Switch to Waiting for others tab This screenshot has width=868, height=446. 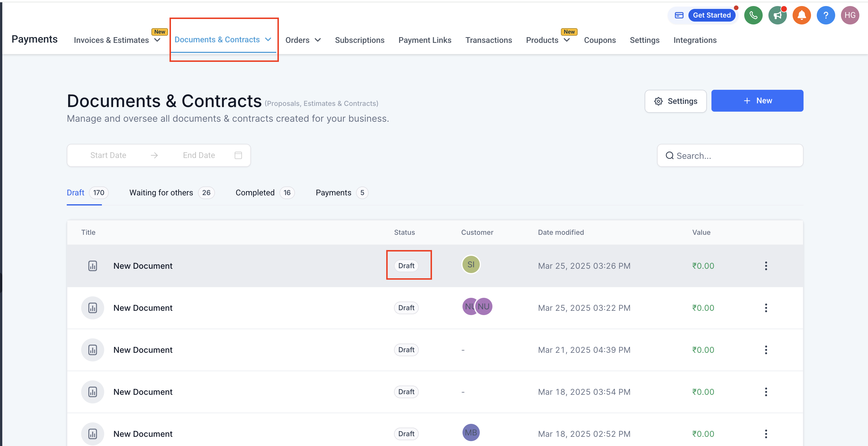click(x=161, y=193)
